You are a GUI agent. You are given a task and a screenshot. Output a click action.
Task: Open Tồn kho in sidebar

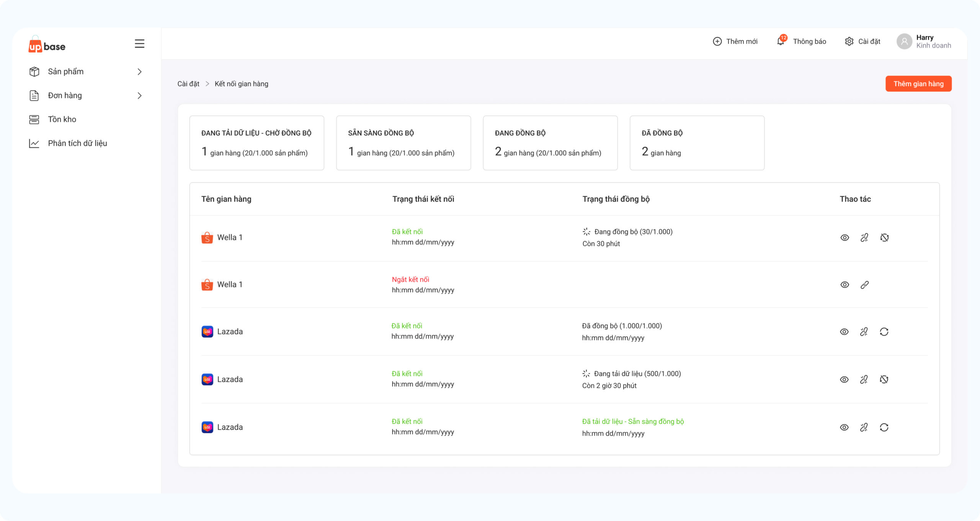click(62, 119)
